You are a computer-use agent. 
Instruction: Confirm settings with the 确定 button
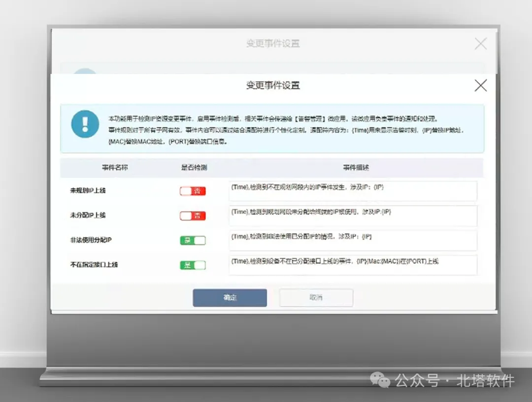(x=230, y=298)
